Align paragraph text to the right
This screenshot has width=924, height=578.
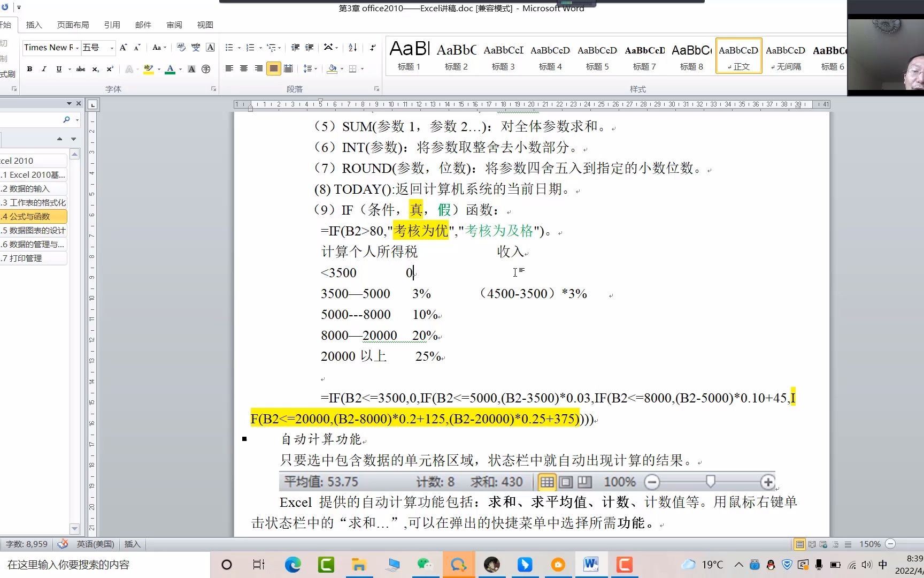pyautogui.click(x=259, y=69)
